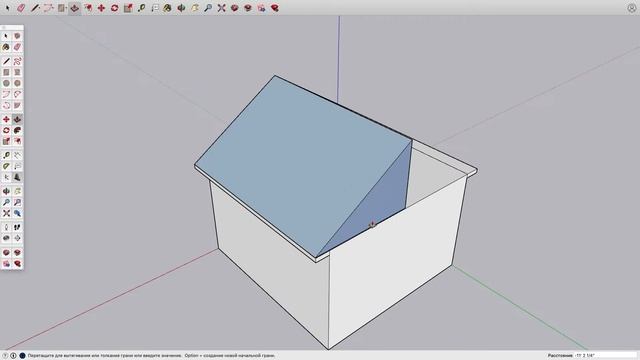Select Tape Measure in left tool palette

(x=6, y=156)
